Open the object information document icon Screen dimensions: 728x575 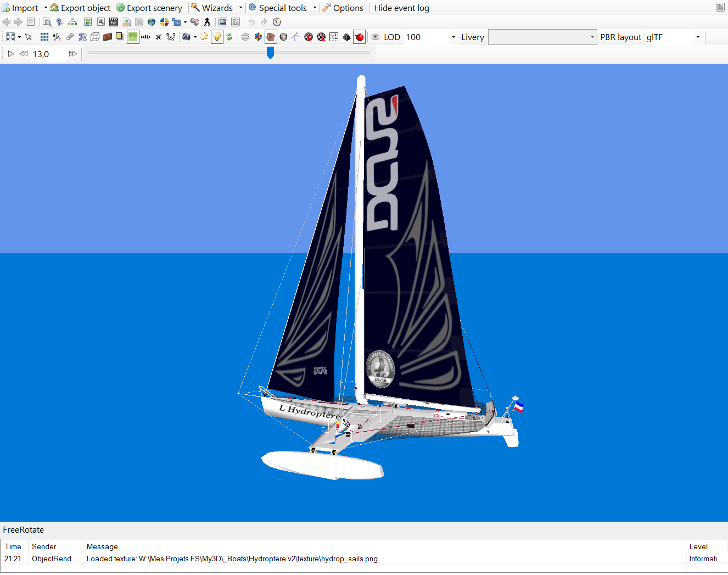[x=31, y=22]
